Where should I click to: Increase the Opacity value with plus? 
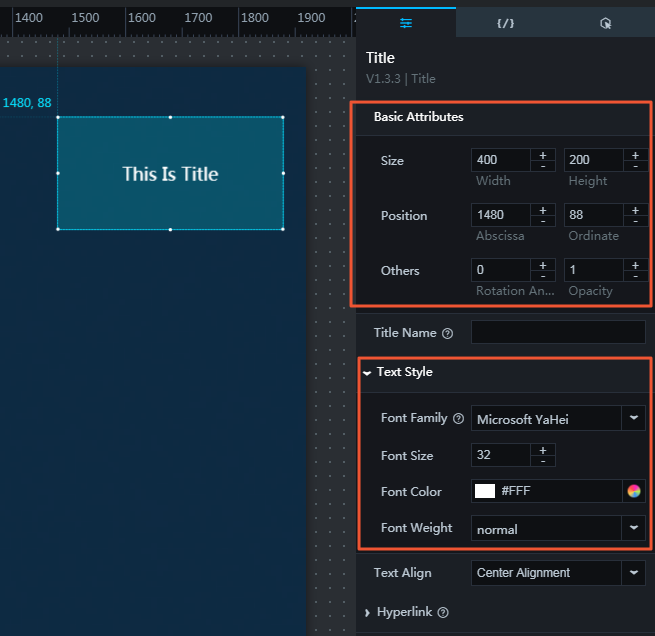tap(635, 265)
